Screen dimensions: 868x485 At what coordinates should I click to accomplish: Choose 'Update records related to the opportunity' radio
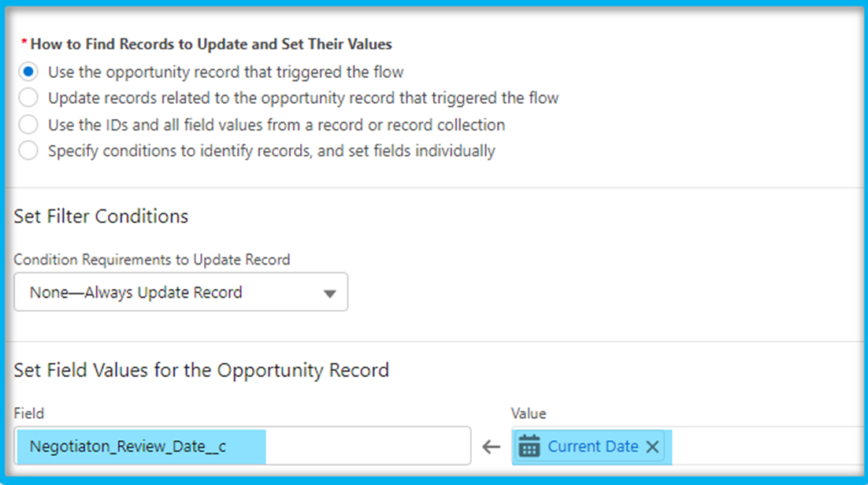(28, 98)
